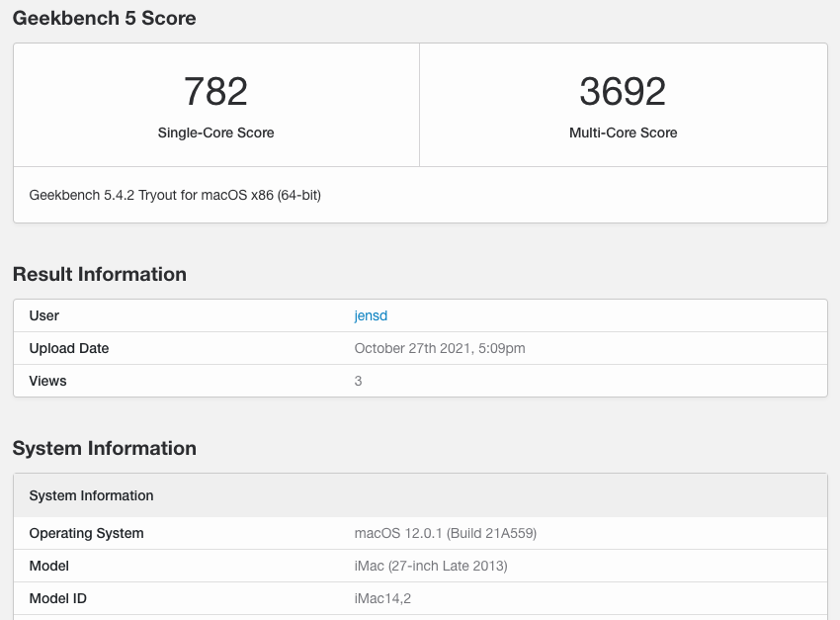Click the Result Information heading
This screenshot has height=620, width=840.
tap(99, 274)
